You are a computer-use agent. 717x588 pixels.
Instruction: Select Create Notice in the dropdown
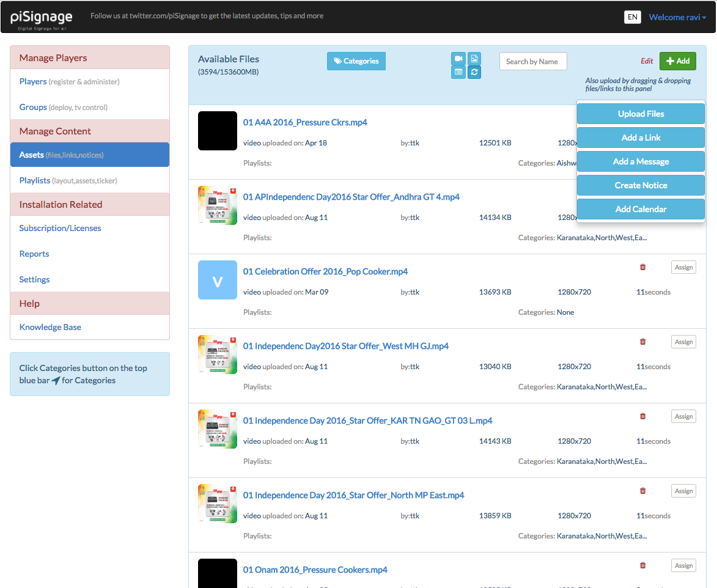[x=641, y=185]
